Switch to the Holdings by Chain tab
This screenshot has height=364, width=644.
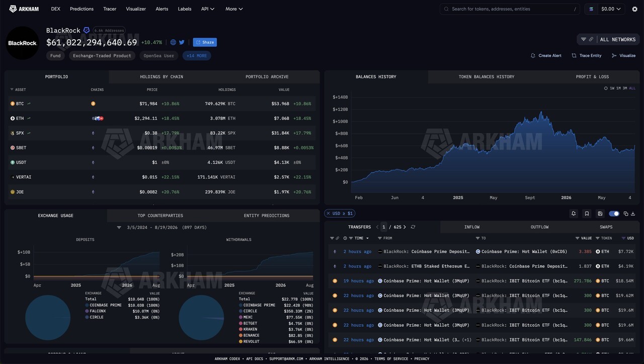162,77
